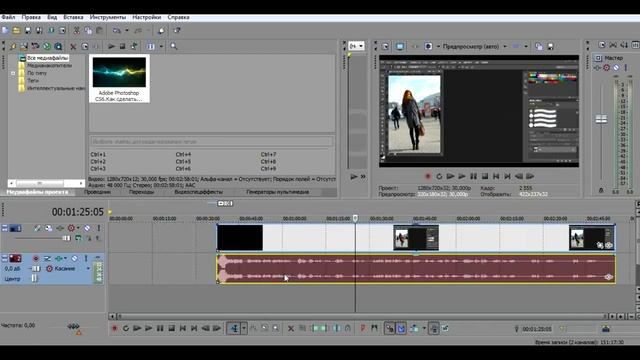Play from start in the timeline transport
The height and width of the screenshot is (360, 640).
137,328
